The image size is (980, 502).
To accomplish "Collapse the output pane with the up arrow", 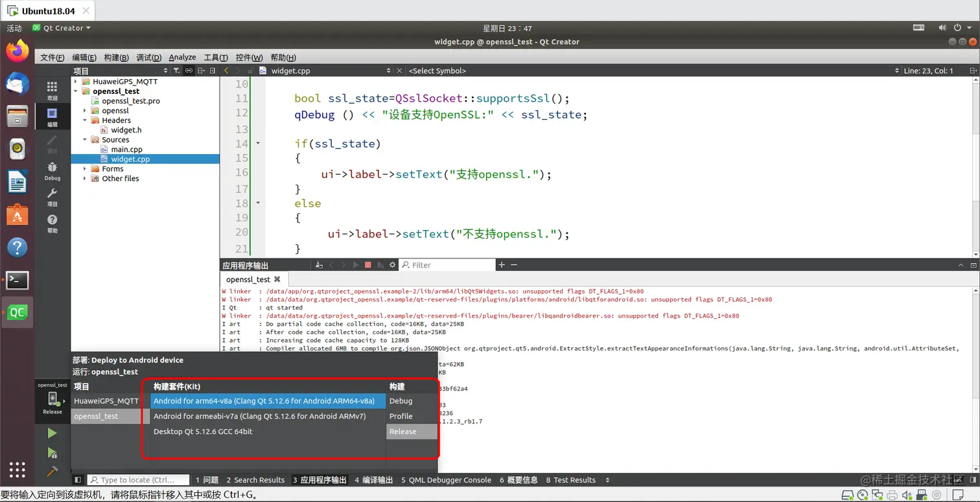I will [x=961, y=266].
